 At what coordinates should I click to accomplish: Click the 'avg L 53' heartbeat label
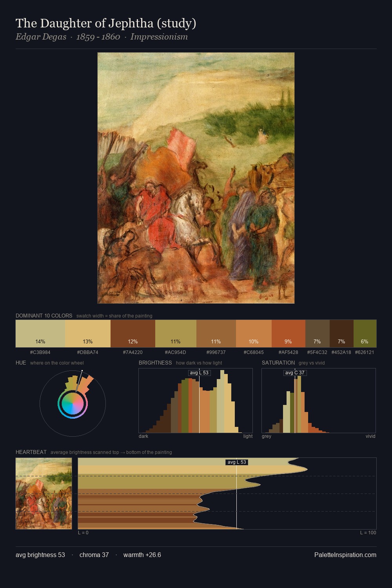tap(237, 462)
